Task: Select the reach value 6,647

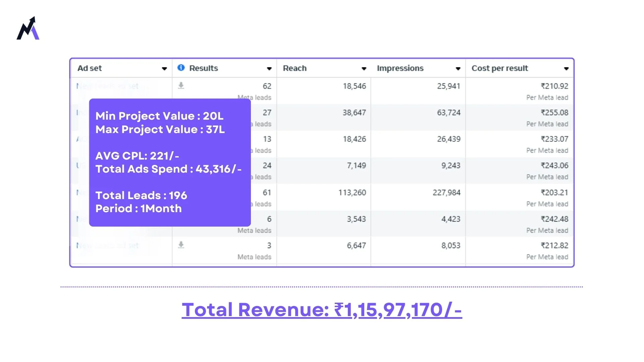Action: 356,246
